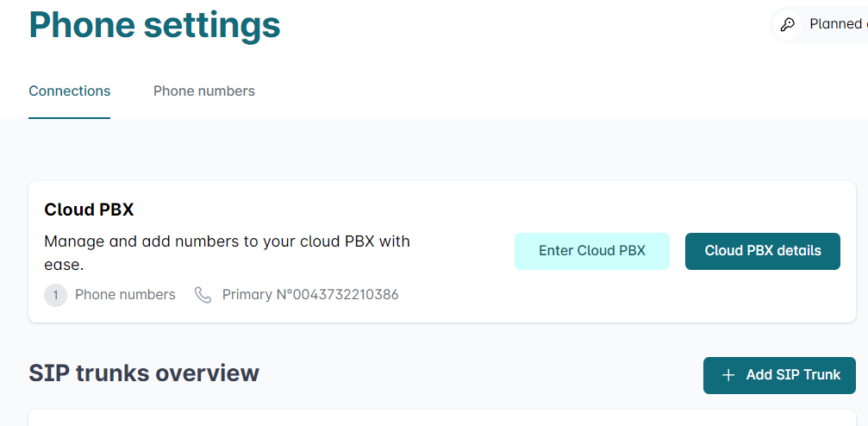The width and height of the screenshot is (868, 426).
Task: Open Cloud PBX details
Action: [762, 251]
